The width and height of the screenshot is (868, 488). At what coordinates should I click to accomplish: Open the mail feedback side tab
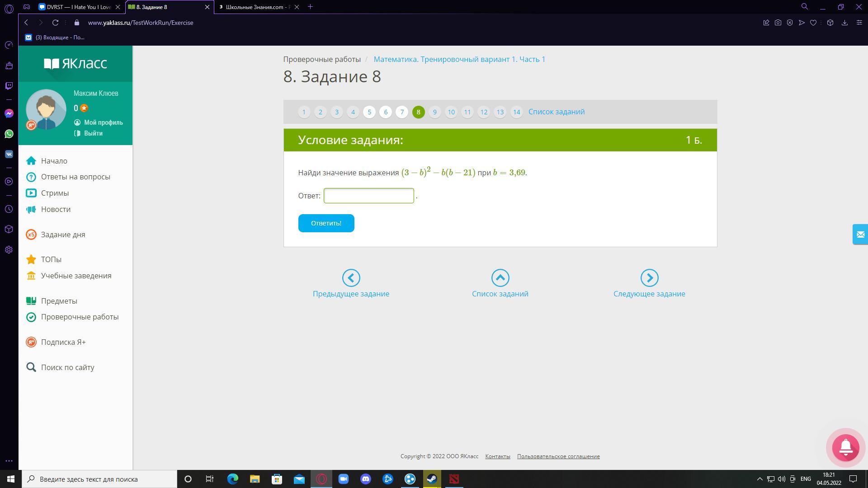[860, 235]
